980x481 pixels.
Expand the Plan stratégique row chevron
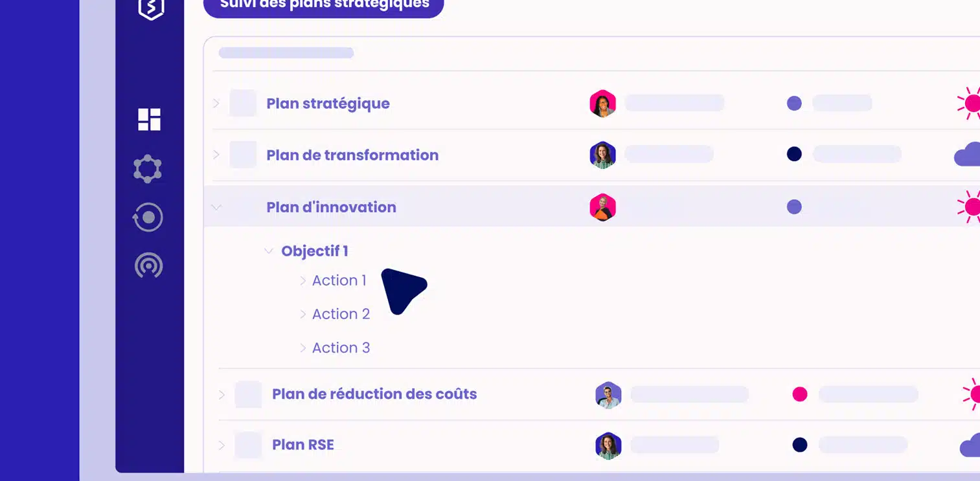coord(216,104)
